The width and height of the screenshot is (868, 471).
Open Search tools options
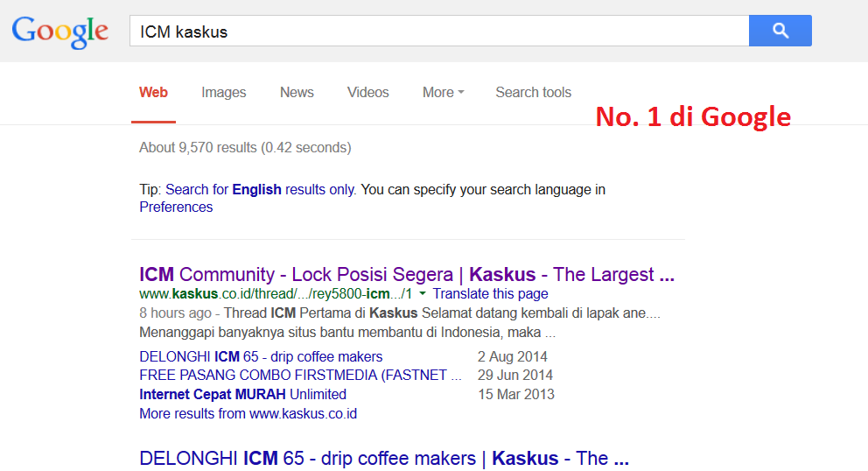(x=533, y=93)
